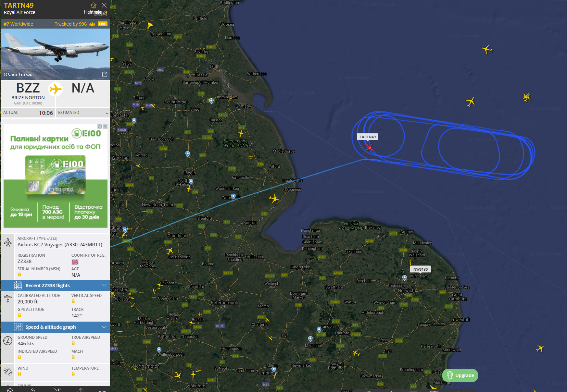Click the 3D view cube icon
567x392 pixels.
tap(10, 390)
